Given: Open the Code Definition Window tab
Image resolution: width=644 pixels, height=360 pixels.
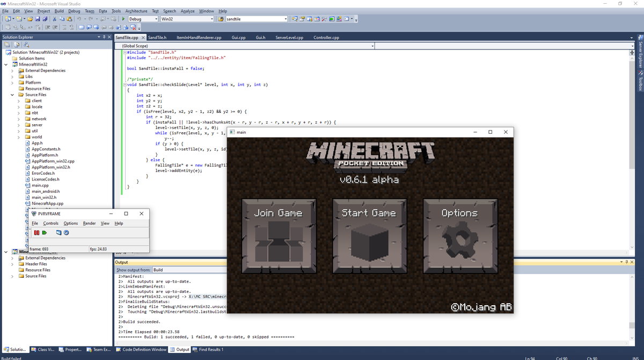Looking at the screenshot, I should point(141,349).
